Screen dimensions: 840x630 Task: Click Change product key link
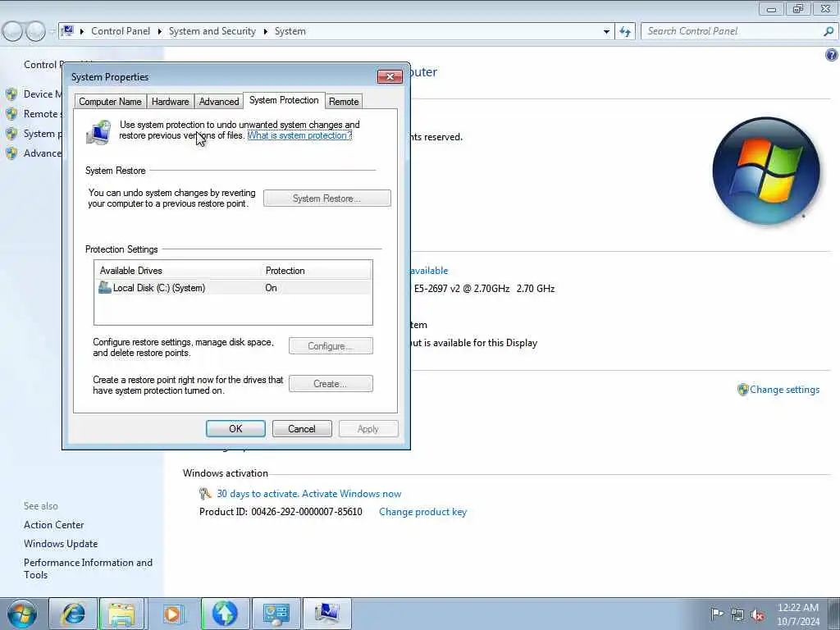click(x=422, y=512)
